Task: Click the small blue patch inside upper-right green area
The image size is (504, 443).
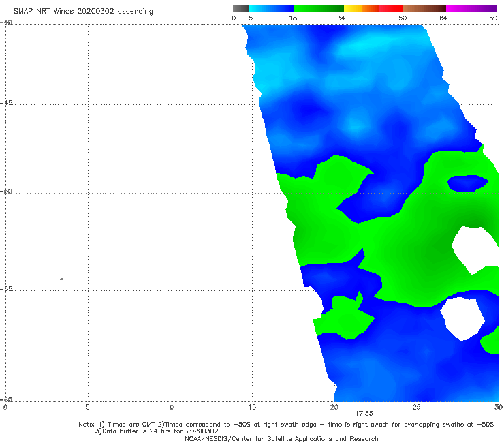Action: [x=468, y=183]
